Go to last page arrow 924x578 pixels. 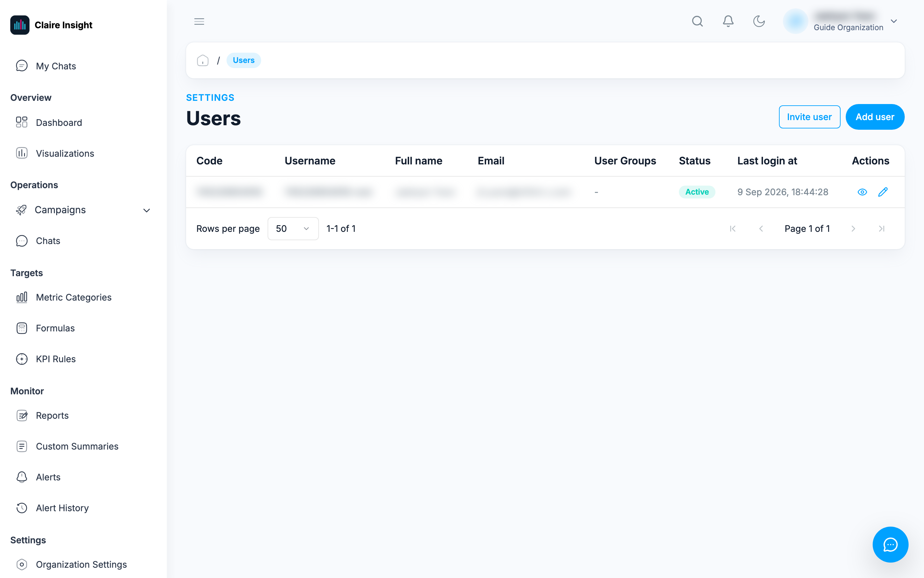tap(882, 229)
